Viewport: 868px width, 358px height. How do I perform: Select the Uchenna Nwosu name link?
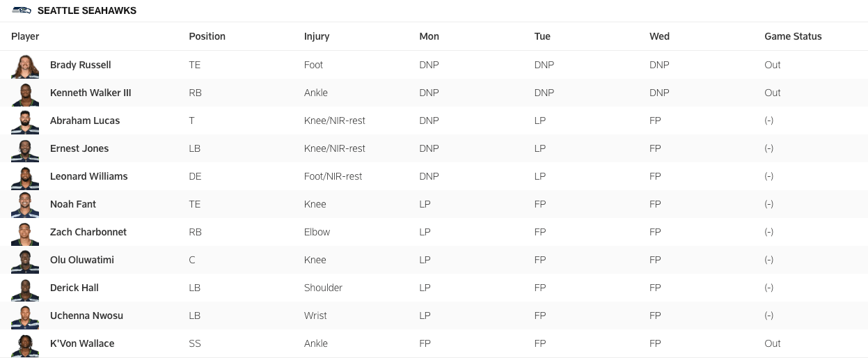point(86,316)
